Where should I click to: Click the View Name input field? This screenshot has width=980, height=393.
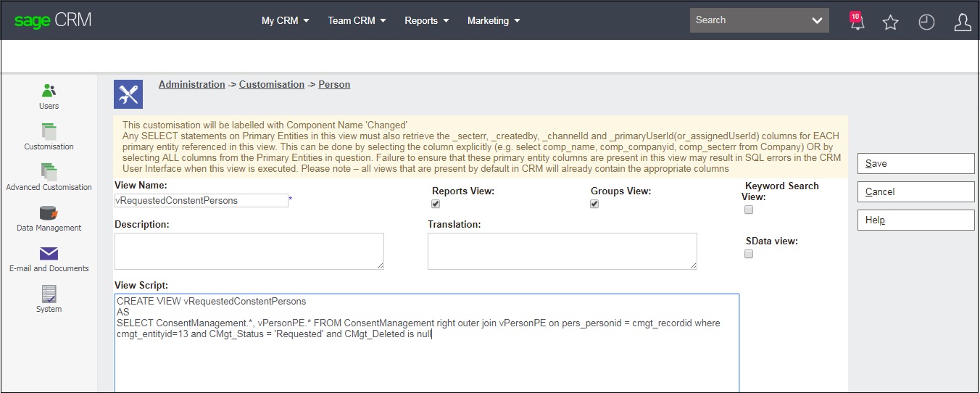[x=201, y=200]
